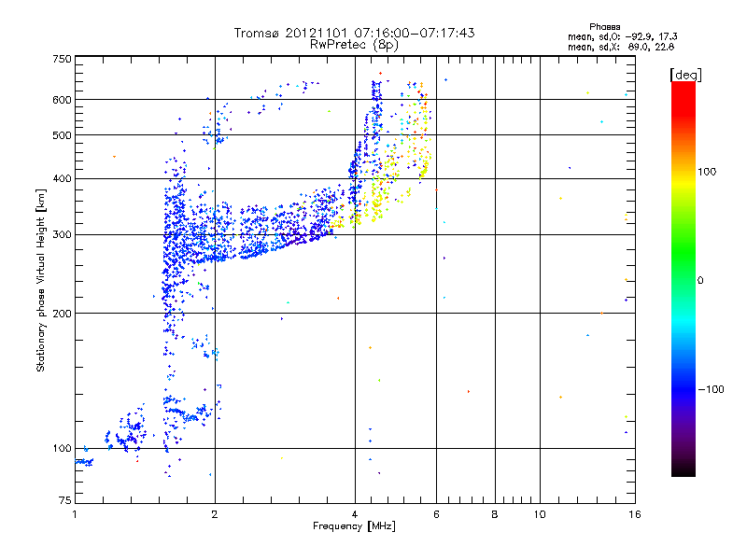The height and width of the screenshot is (560, 747).
Task: Click the x-axis tick label '4'
Action: click(355, 514)
